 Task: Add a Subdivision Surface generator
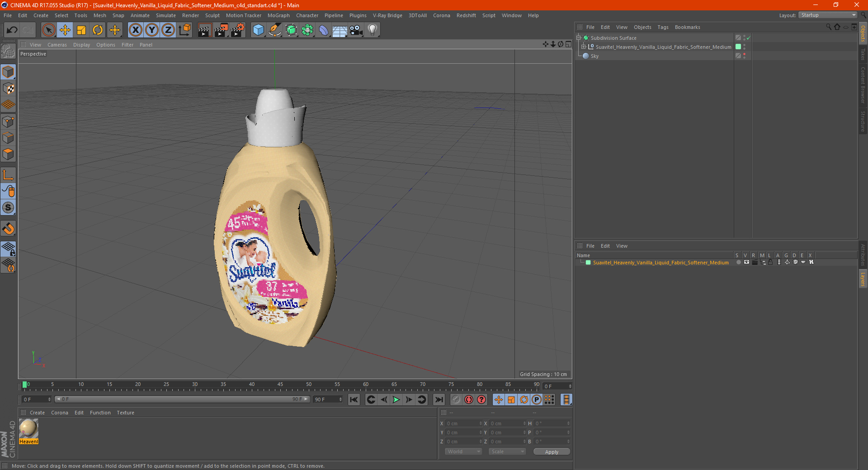pyautogui.click(x=291, y=30)
